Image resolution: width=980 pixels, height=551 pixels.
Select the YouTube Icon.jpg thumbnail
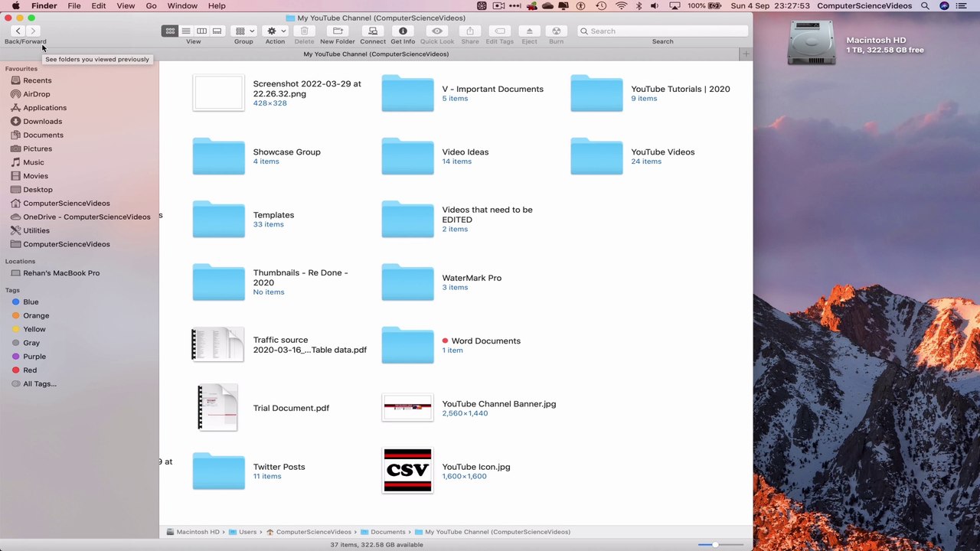tap(407, 471)
